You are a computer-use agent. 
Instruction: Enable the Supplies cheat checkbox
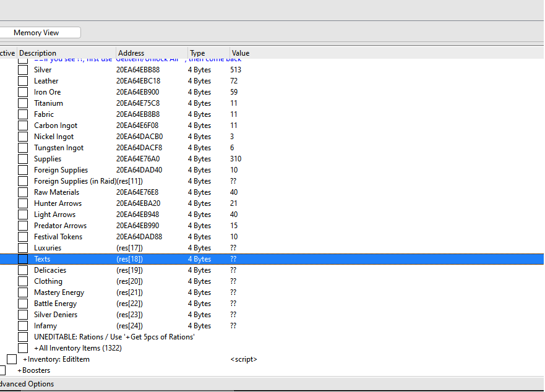pos(23,158)
